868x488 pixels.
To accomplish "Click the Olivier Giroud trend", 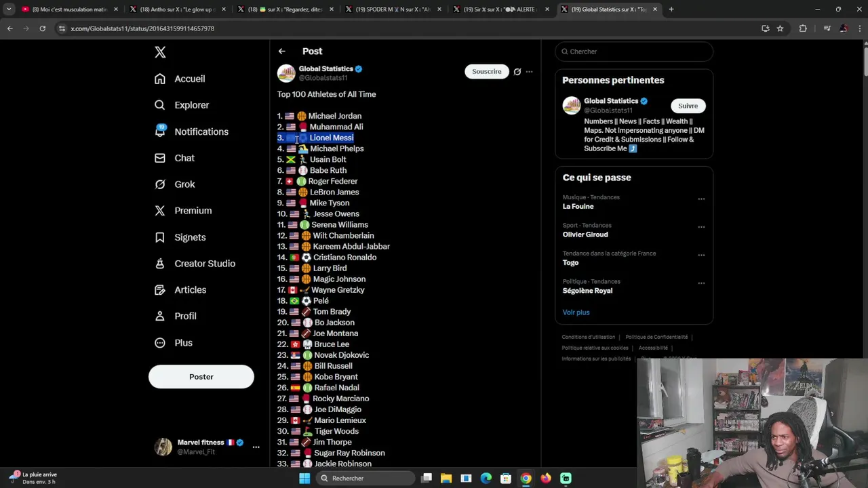I will (x=585, y=235).
